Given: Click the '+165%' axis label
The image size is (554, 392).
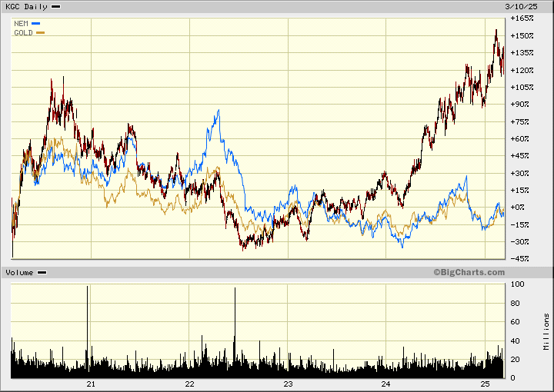Looking at the screenshot, I should (x=522, y=18).
